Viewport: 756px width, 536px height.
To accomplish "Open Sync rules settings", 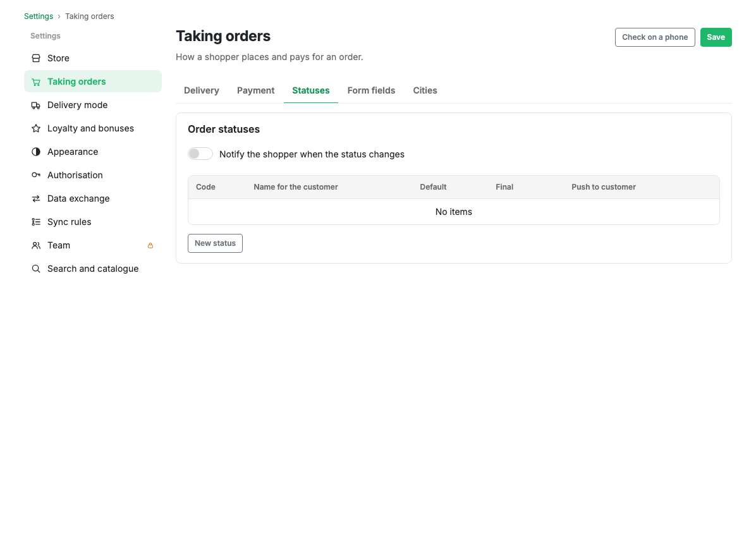I will (x=92, y=222).
